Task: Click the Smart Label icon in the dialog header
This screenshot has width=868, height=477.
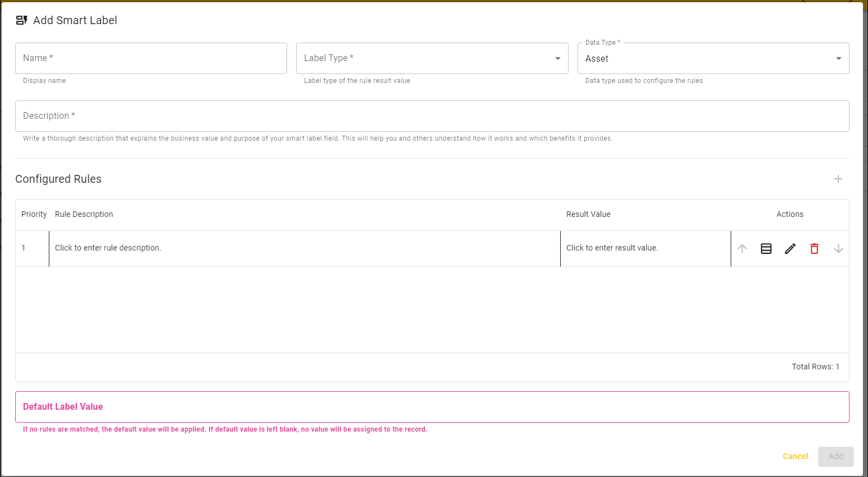Action: (x=21, y=20)
